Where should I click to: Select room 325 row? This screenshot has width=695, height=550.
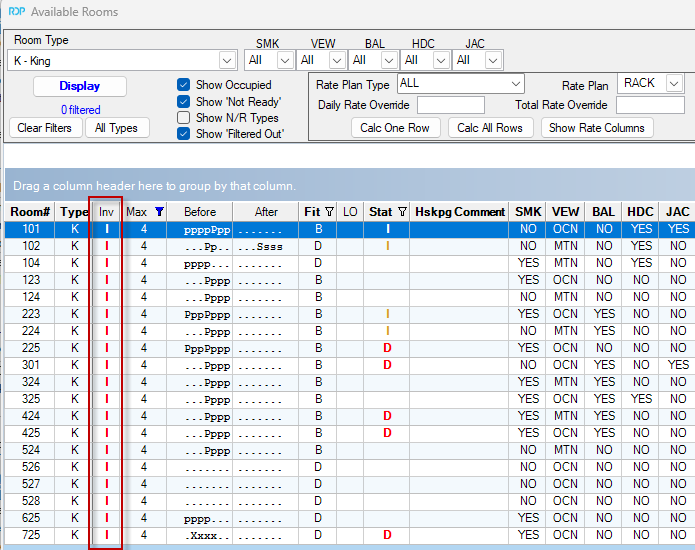[x=350, y=399]
